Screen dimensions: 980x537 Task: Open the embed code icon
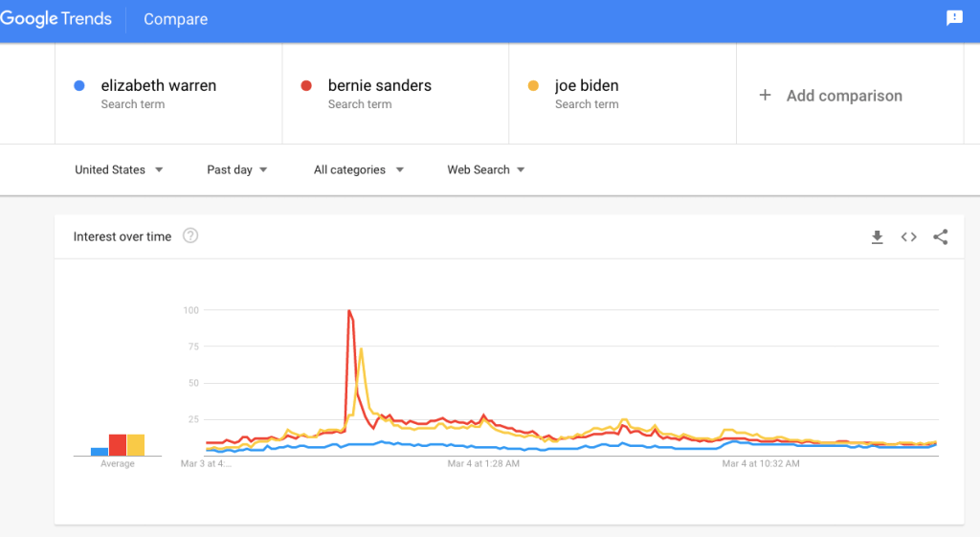coord(908,237)
